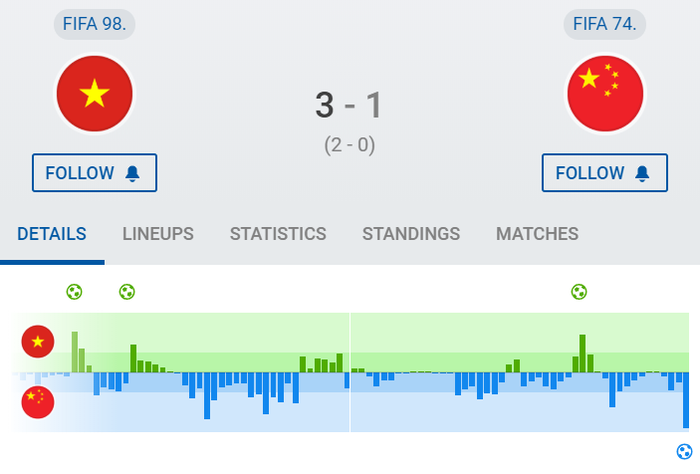Viewport: 700px width, 474px height.
Task: Click the tallest green momentum bar in second half
Action: (x=583, y=353)
